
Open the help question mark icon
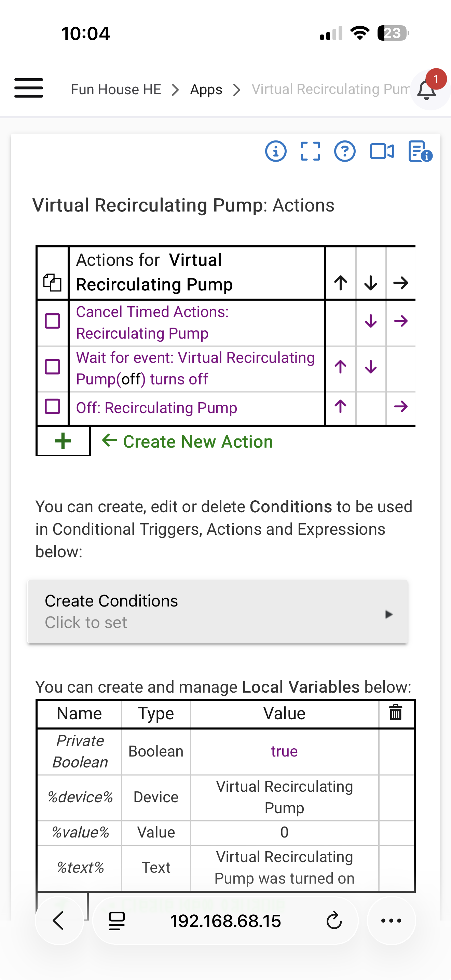[344, 152]
